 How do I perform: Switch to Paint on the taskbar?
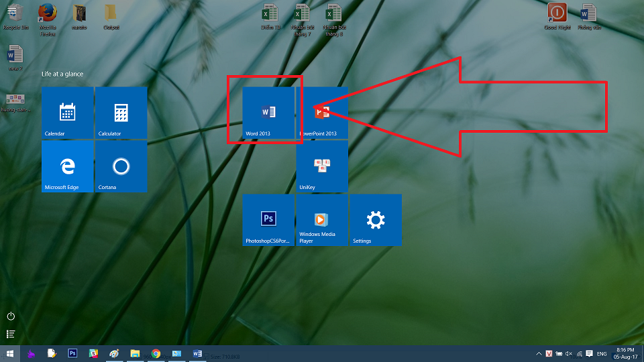tap(114, 353)
